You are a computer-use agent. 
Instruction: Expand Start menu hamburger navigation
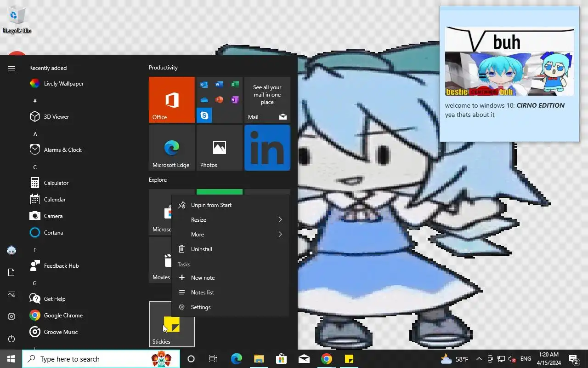pos(11,68)
